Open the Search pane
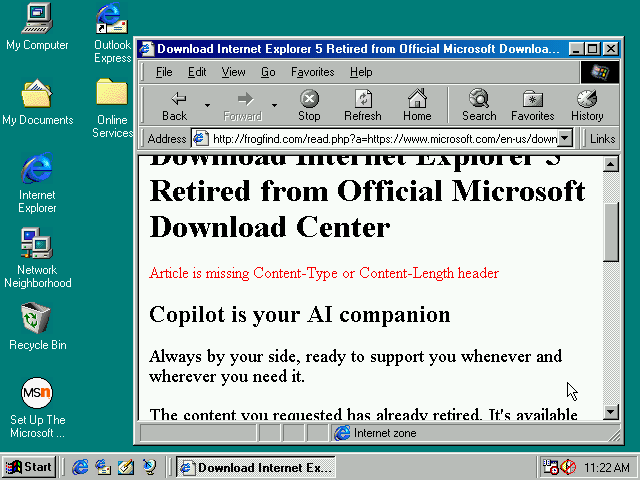The height and width of the screenshot is (480, 640). (479, 105)
